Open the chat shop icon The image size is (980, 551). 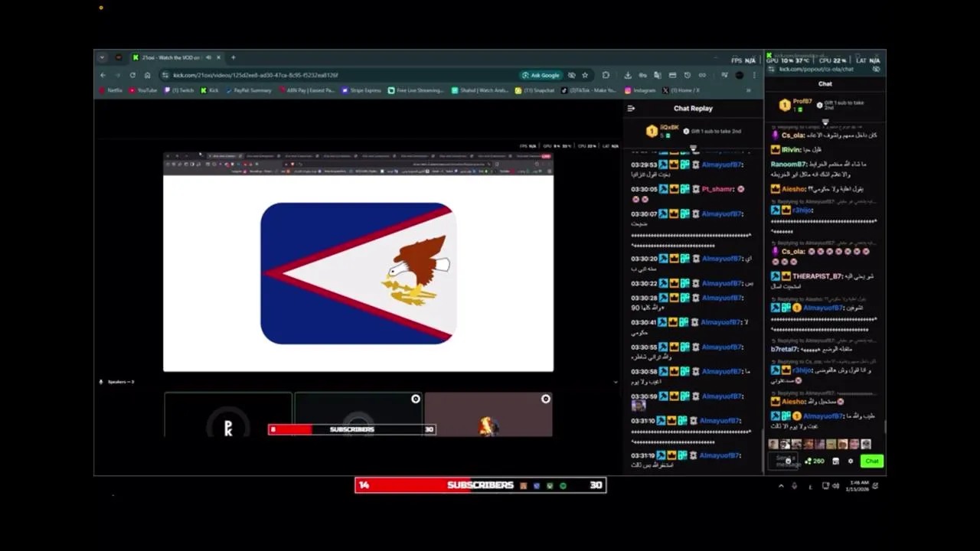[x=835, y=461]
